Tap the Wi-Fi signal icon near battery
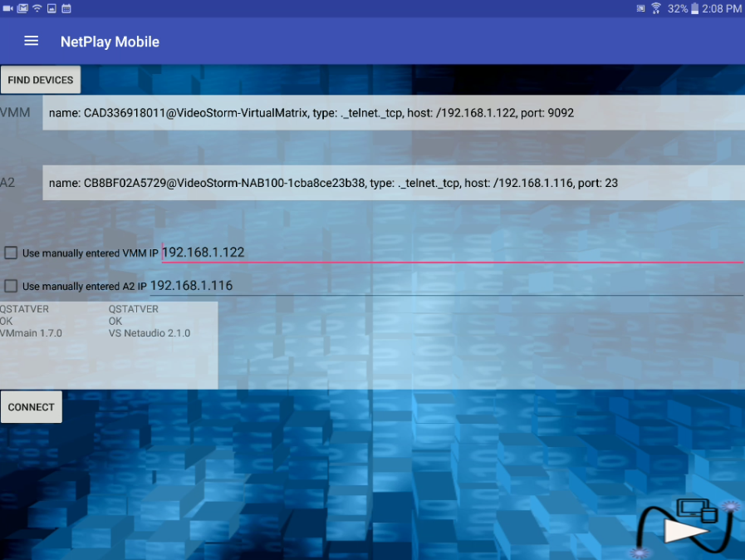The width and height of the screenshot is (745, 560). 656,8
